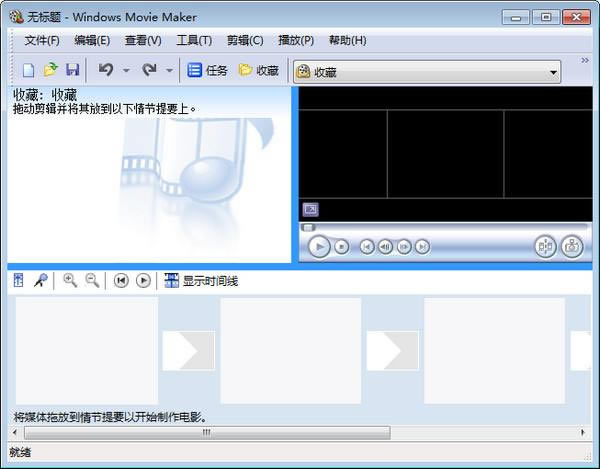
Task: Open the 文件(F) menu
Action: click(x=42, y=40)
